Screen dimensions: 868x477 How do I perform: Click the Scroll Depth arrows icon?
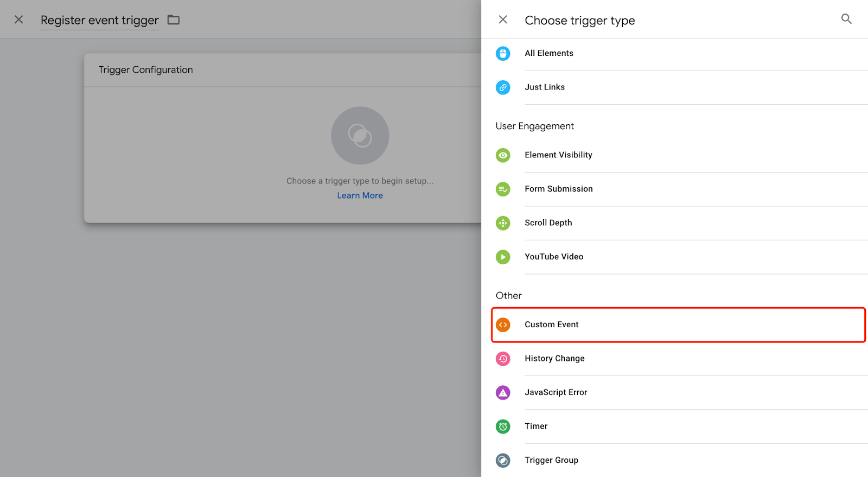coord(503,223)
